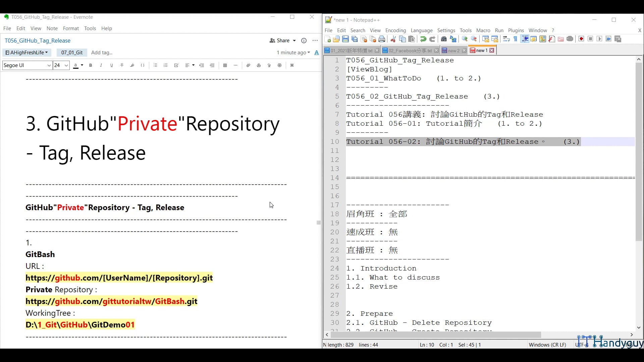Insert a horizontal rule in Evernote
The width and height of the screenshot is (644, 362).
click(x=235, y=65)
